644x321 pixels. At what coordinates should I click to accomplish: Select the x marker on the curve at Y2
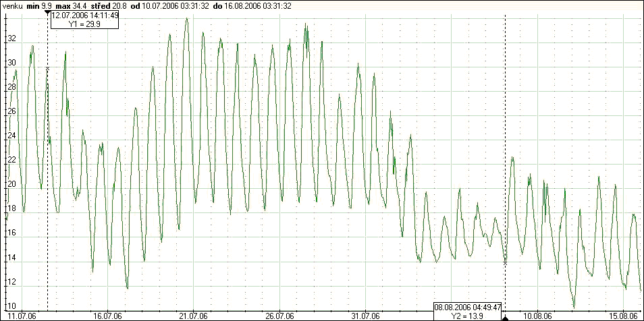point(505,262)
